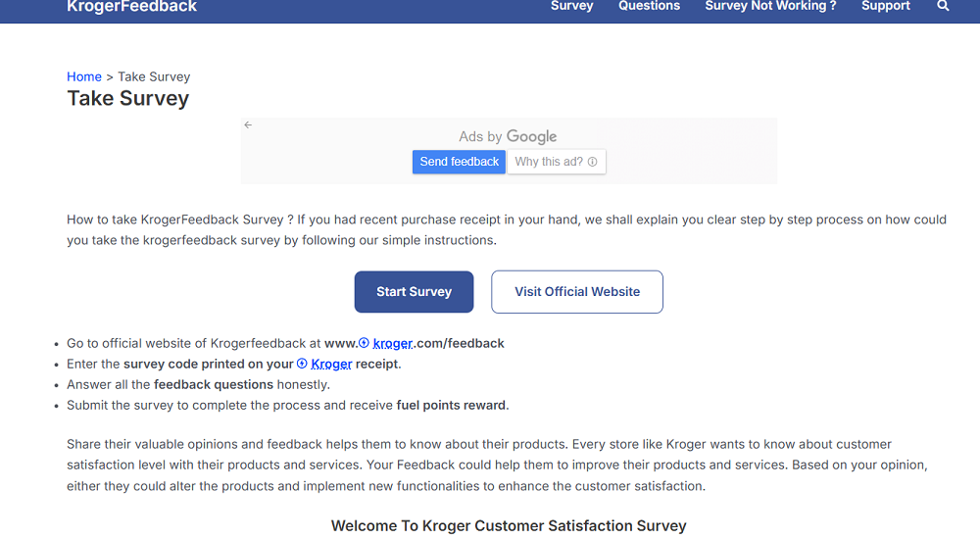Open the Questions menu item

[649, 6]
